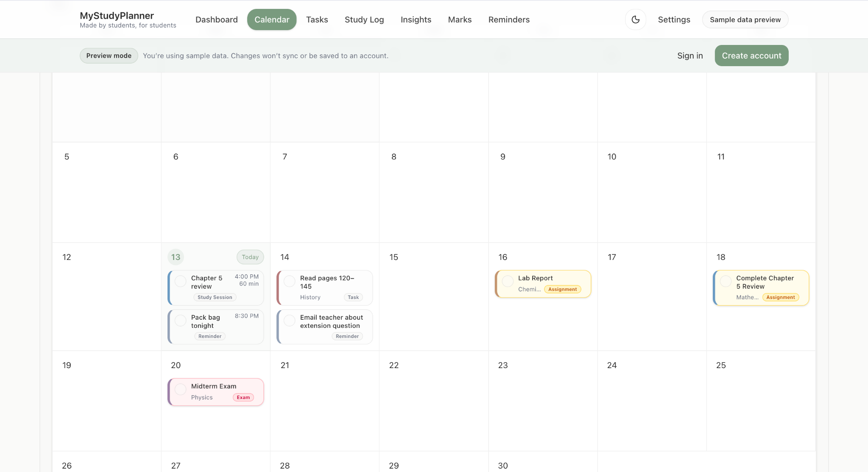Click the Create account button

[x=751, y=56]
